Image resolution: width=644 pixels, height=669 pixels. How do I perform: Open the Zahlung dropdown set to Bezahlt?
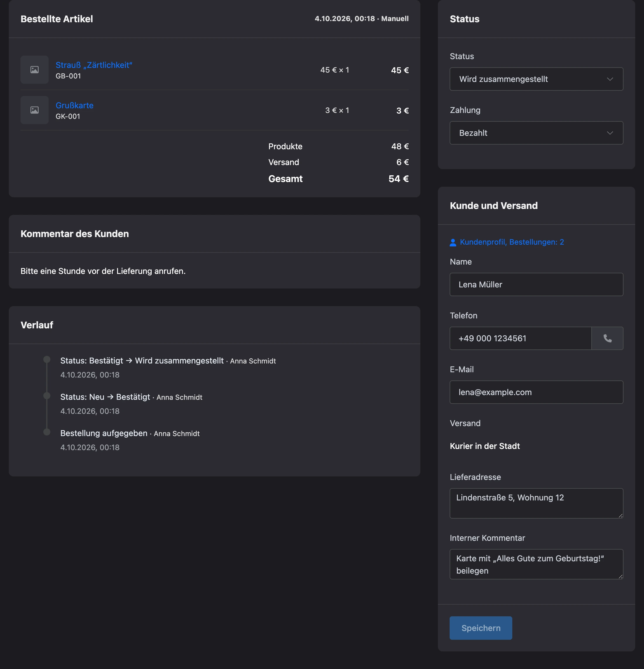(537, 133)
